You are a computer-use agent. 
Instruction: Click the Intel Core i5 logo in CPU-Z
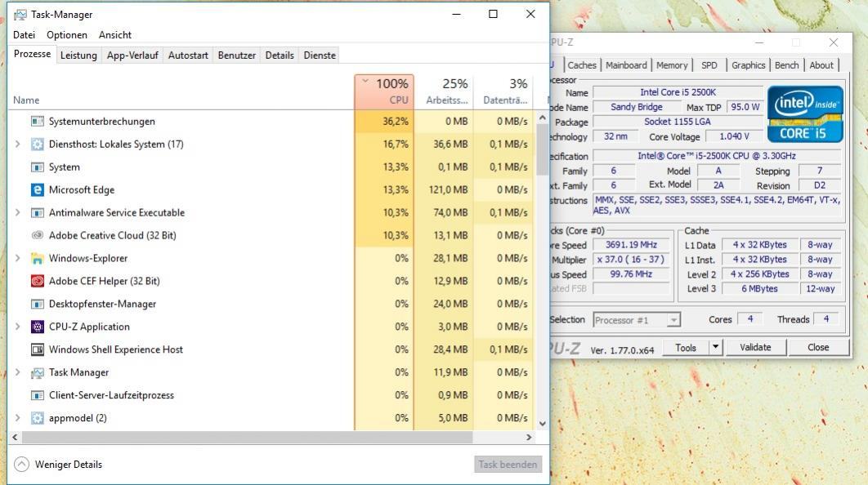click(805, 114)
